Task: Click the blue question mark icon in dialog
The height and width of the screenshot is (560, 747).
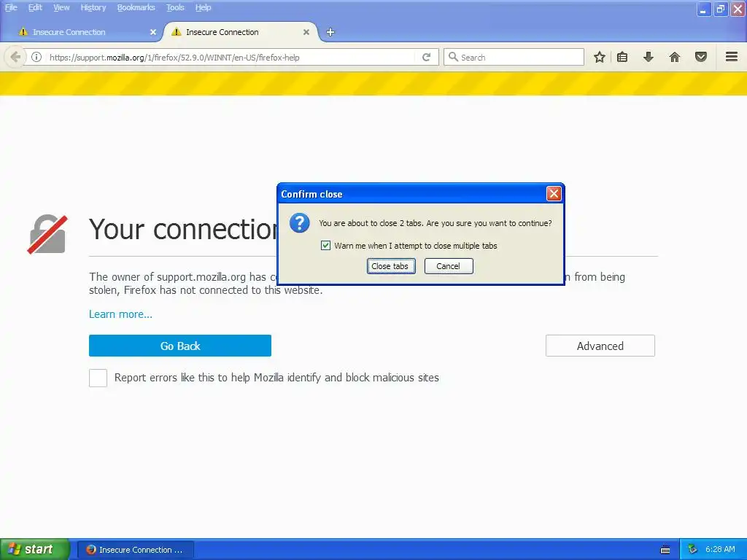Action: [300, 223]
